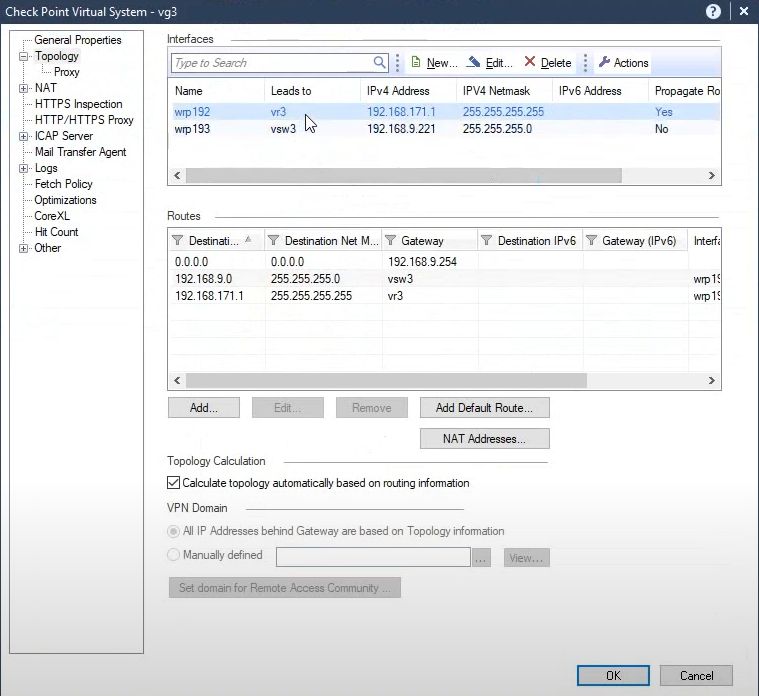Select route with gateway 192.168.9.254
The image size is (759, 696).
pos(444,262)
